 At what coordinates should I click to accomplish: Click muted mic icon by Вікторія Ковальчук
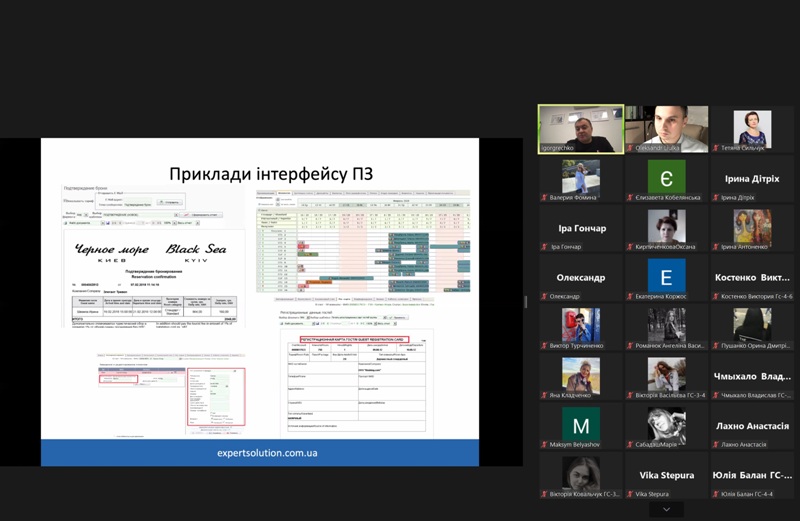(545, 494)
